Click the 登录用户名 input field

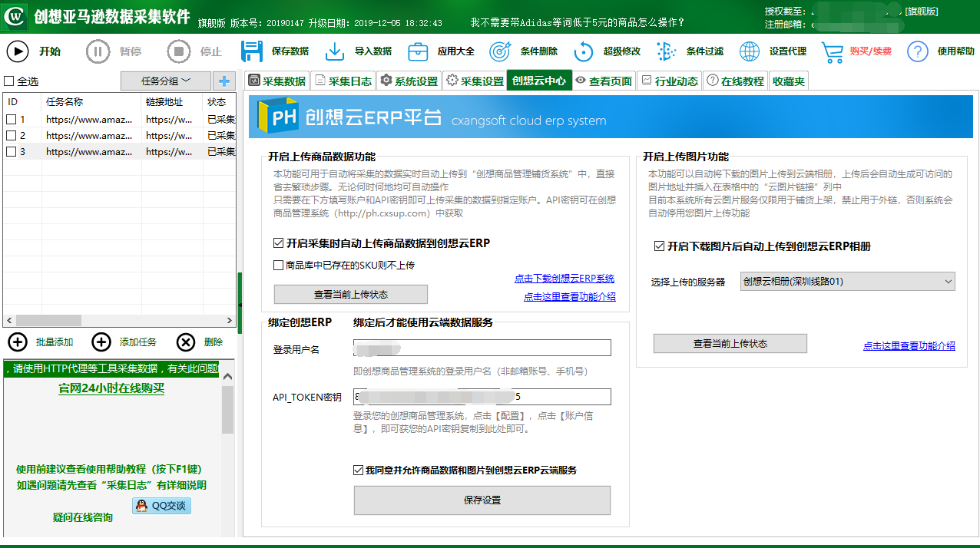point(482,348)
